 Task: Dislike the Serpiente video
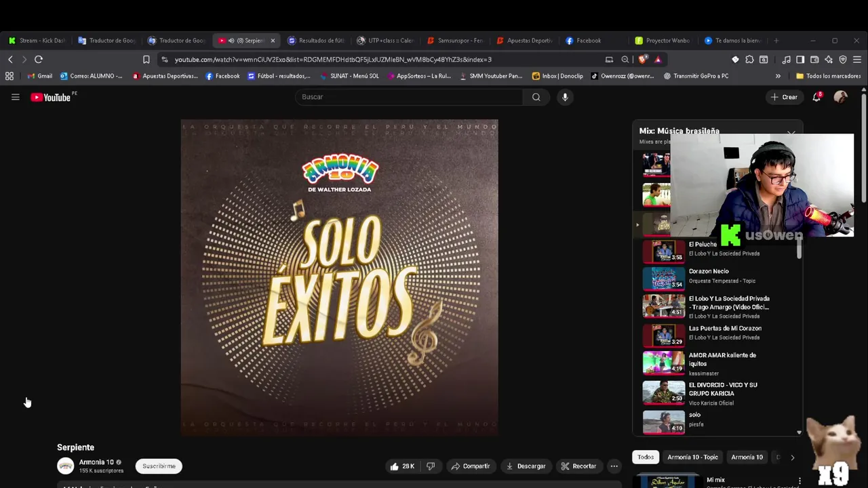[x=431, y=466]
